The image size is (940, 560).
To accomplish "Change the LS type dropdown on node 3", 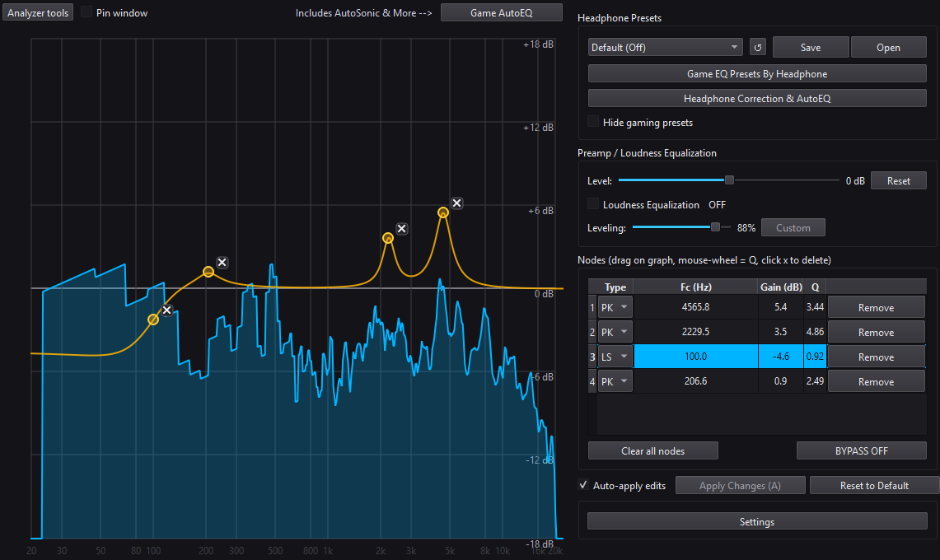I will pos(615,356).
